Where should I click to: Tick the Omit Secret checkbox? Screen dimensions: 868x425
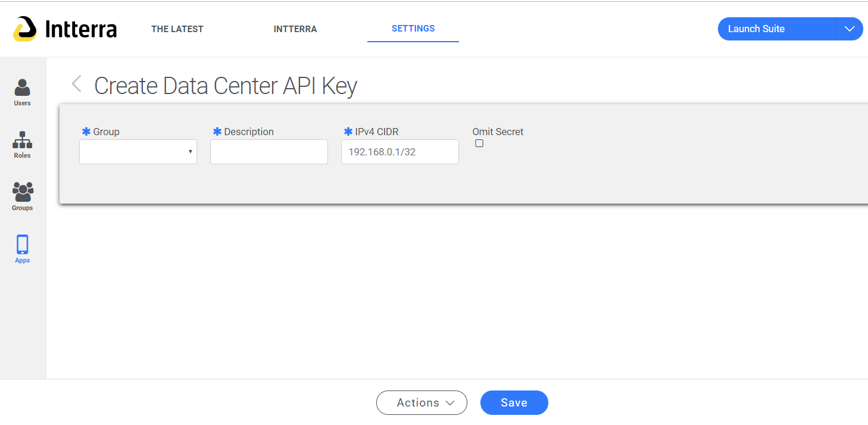pos(479,143)
